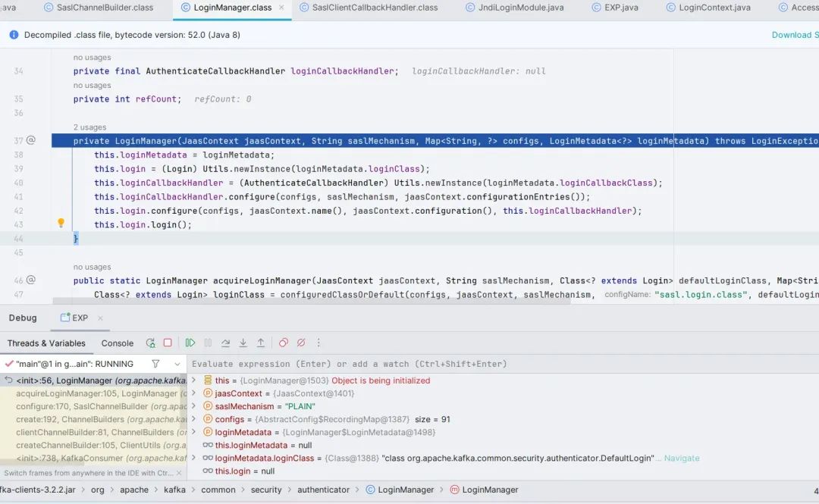Click the editor horizontal scrollbar
The image size is (819, 504).
tap(312, 302)
